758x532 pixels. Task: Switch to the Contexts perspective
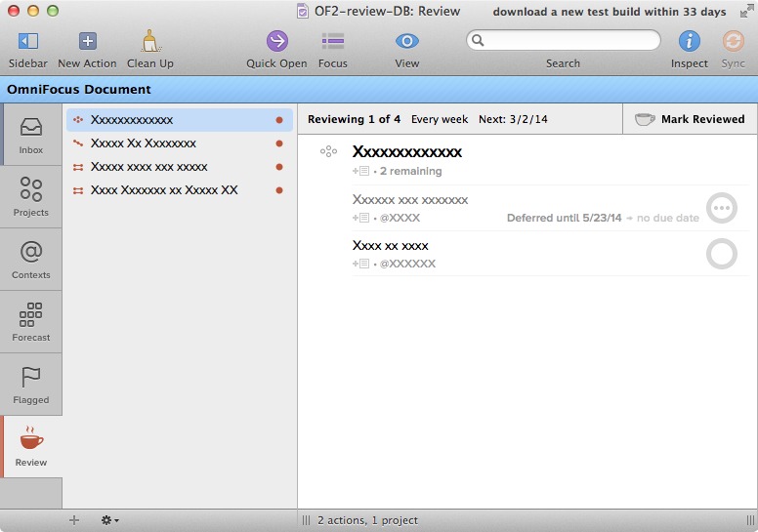point(31,260)
